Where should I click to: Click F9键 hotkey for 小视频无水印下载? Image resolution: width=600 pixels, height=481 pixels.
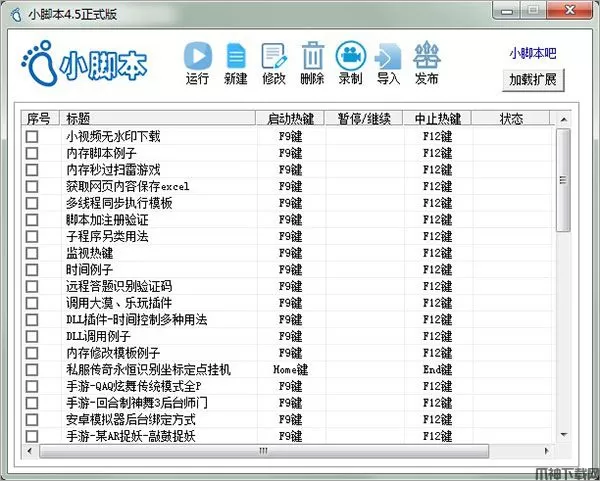(x=290, y=137)
